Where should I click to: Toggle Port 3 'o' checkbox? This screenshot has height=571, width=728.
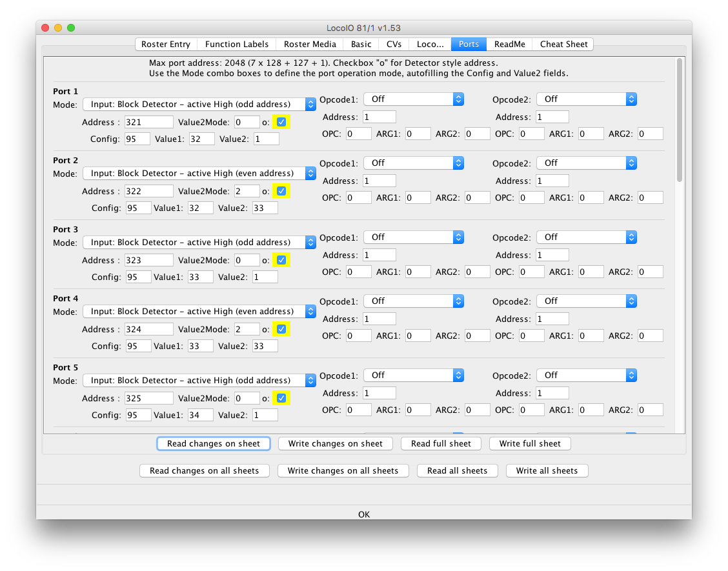pos(281,260)
